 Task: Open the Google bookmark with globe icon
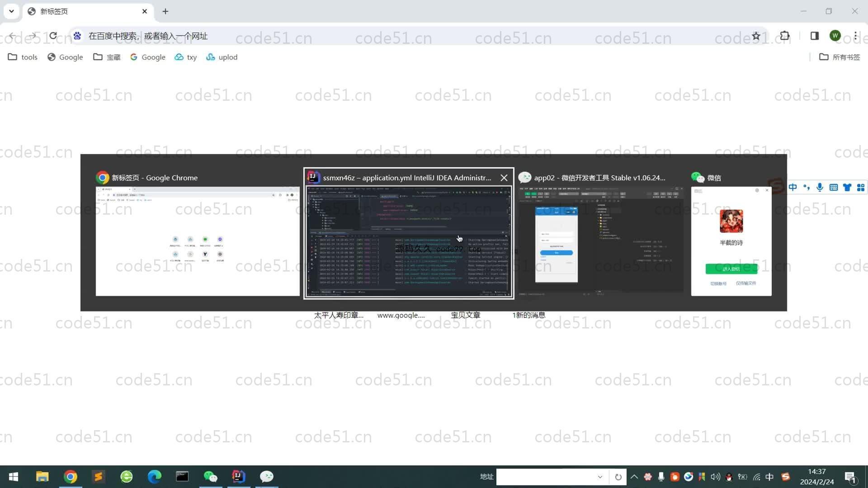pyautogui.click(x=65, y=57)
